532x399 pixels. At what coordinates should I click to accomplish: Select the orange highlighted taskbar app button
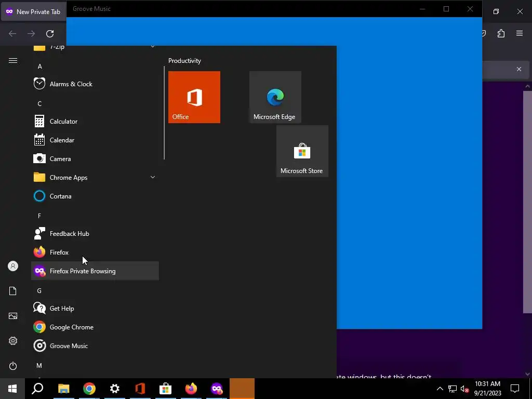(x=242, y=389)
